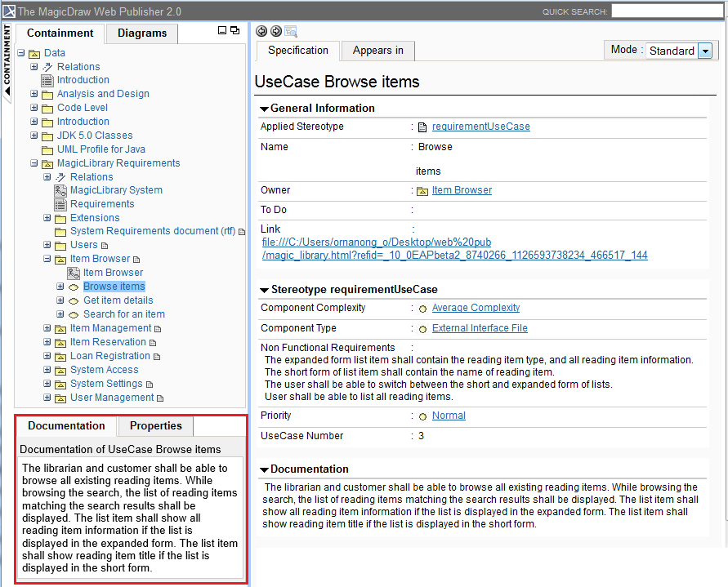Click the Browse items use case icon
728x587 pixels.
(x=74, y=287)
